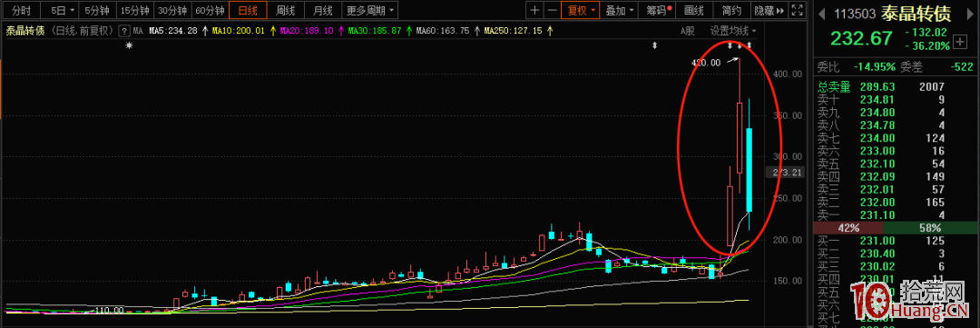Click the sun-shaped event marker on chart
This screenshot has height=328, width=980.
pyautogui.click(x=130, y=45)
